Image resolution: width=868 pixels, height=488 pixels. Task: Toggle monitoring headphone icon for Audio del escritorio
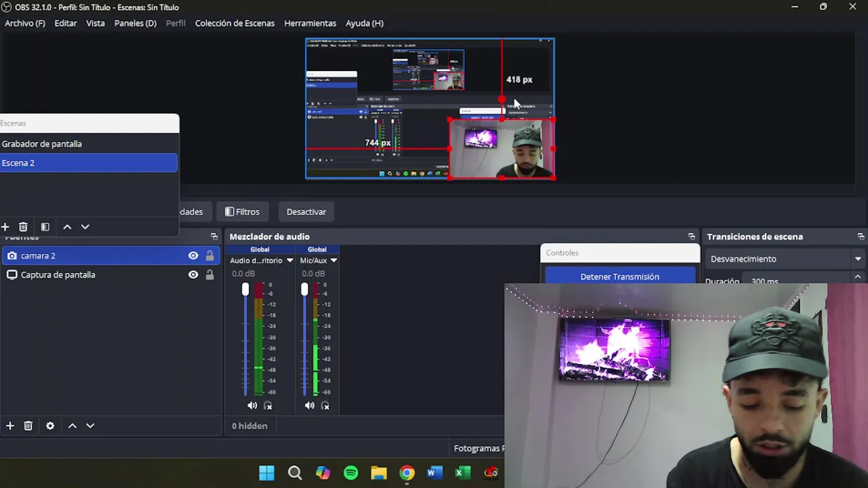tap(268, 405)
